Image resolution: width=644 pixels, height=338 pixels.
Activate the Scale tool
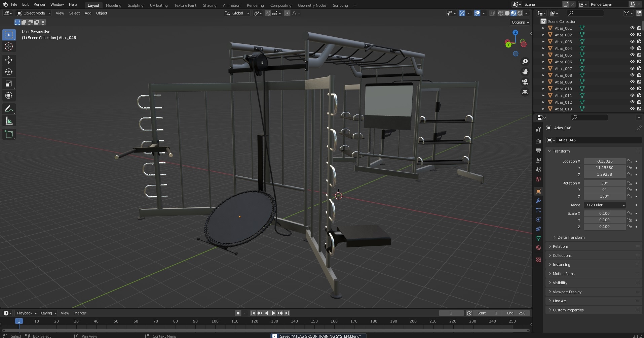(9, 83)
